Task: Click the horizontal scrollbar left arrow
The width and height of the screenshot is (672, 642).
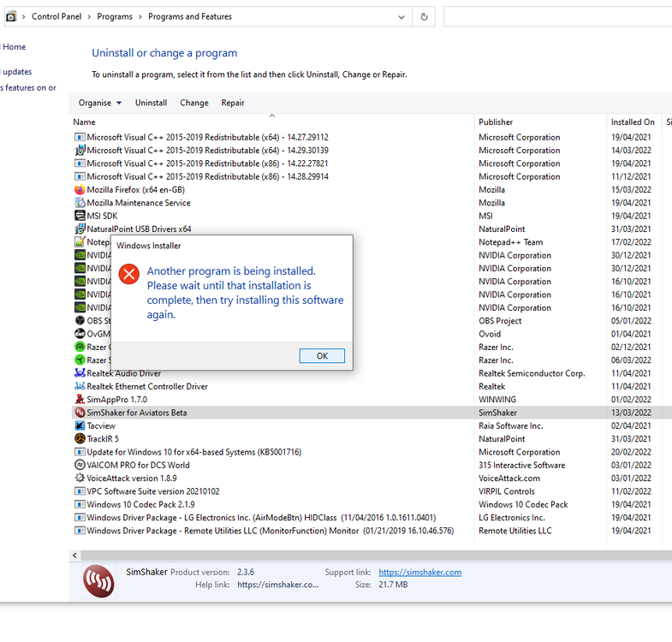Action: click(74, 556)
